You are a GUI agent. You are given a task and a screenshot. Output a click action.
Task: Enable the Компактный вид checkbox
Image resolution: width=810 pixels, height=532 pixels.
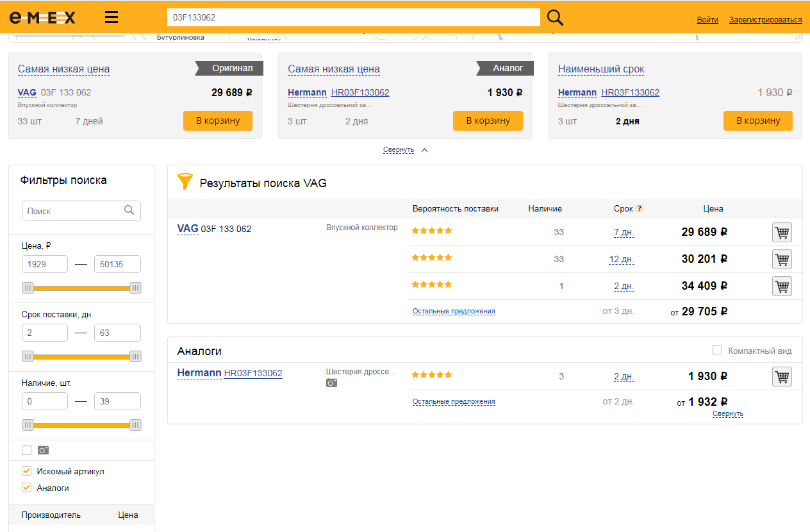tap(718, 350)
